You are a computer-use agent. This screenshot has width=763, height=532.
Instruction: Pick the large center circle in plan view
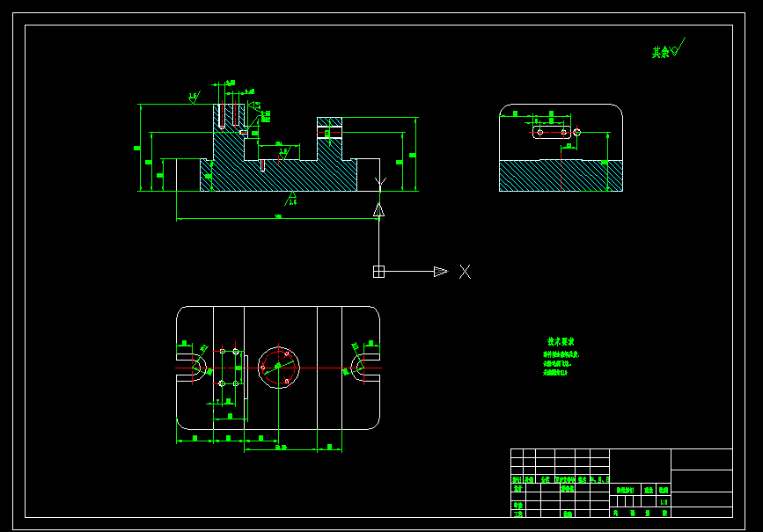pyautogui.click(x=279, y=368)
